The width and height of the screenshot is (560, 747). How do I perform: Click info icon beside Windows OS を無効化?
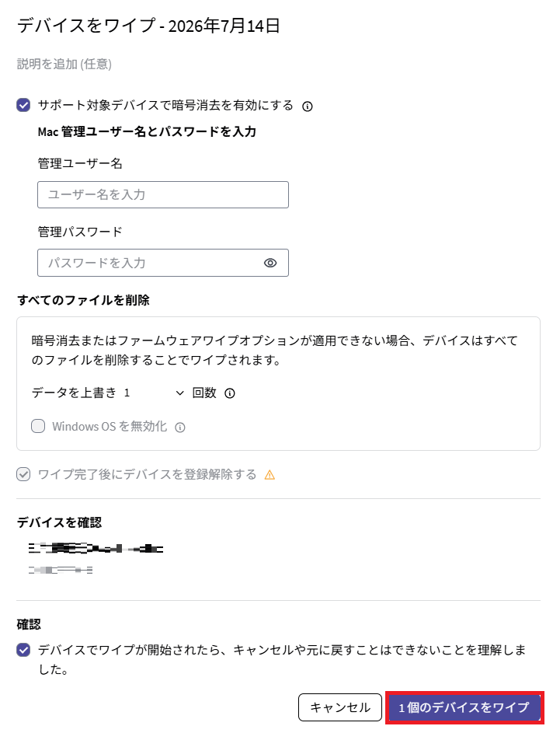point(180,428)
